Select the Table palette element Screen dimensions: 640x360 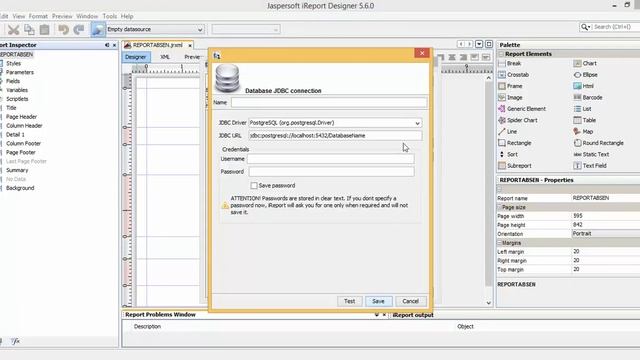pos(584,120)
